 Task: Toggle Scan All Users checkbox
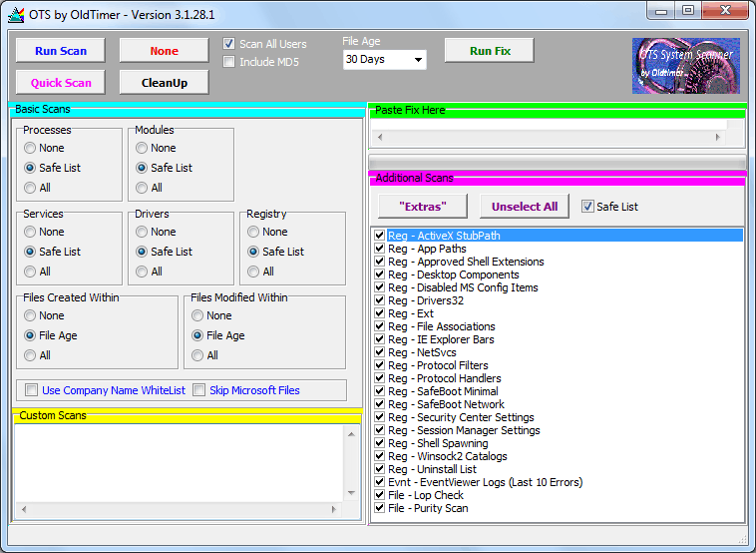tap(229, 44)
